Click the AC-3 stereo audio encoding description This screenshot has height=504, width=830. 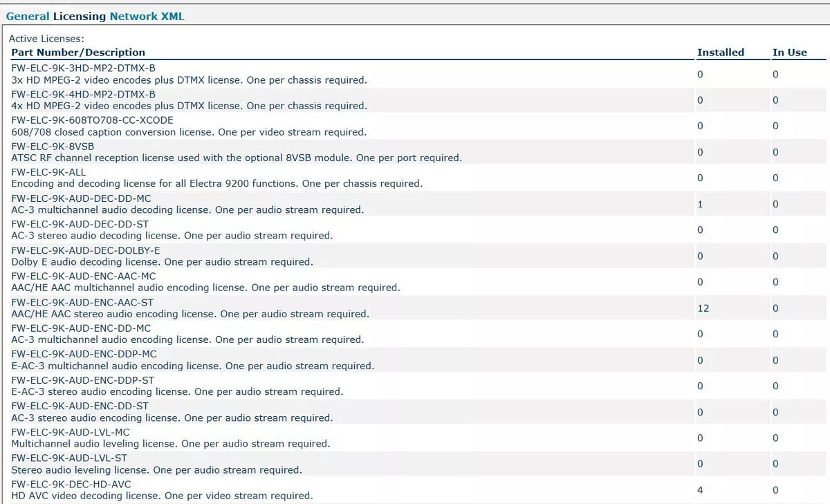click(172, 418)
